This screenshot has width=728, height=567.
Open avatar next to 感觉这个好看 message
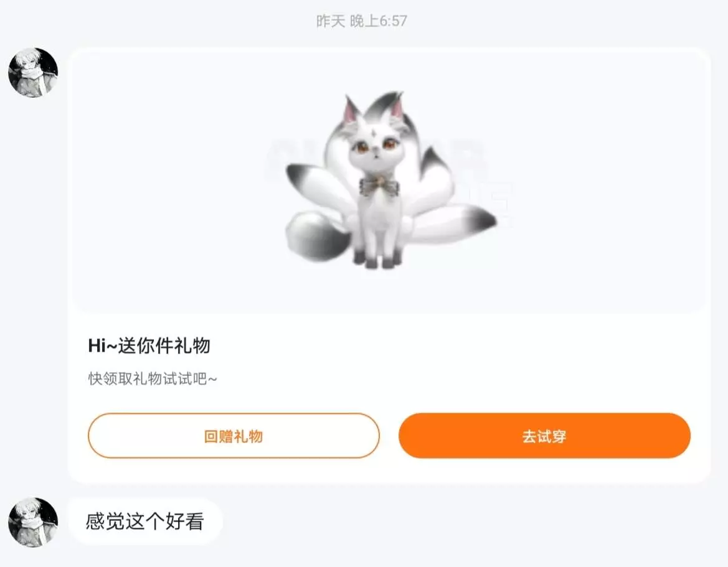pyautogui.click(x=33, y=522)
